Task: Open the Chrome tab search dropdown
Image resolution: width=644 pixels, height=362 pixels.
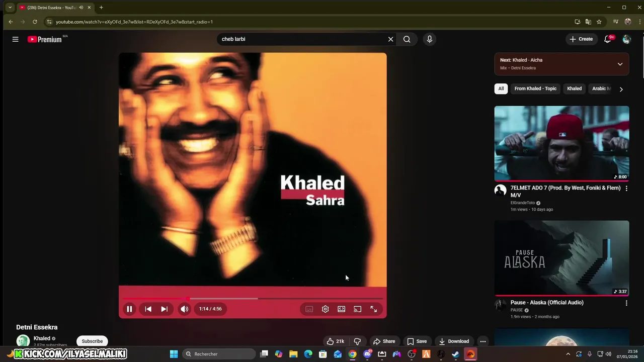Action: (10, 8)
